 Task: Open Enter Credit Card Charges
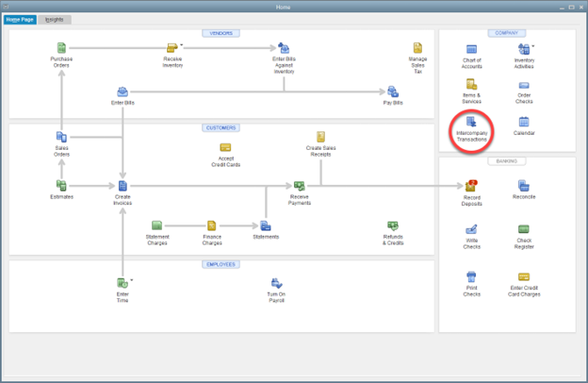click(524, 276)
